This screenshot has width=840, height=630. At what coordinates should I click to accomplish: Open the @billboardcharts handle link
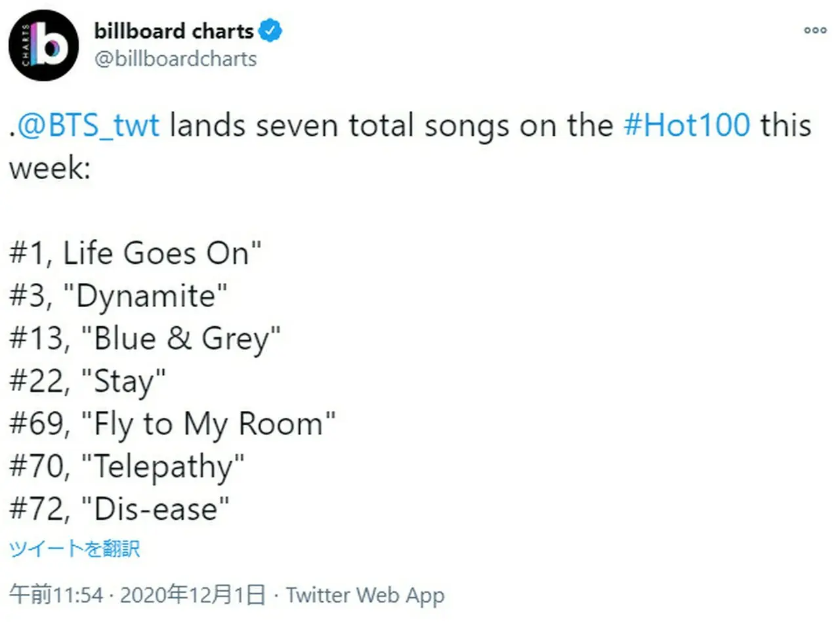pos(175,59)
